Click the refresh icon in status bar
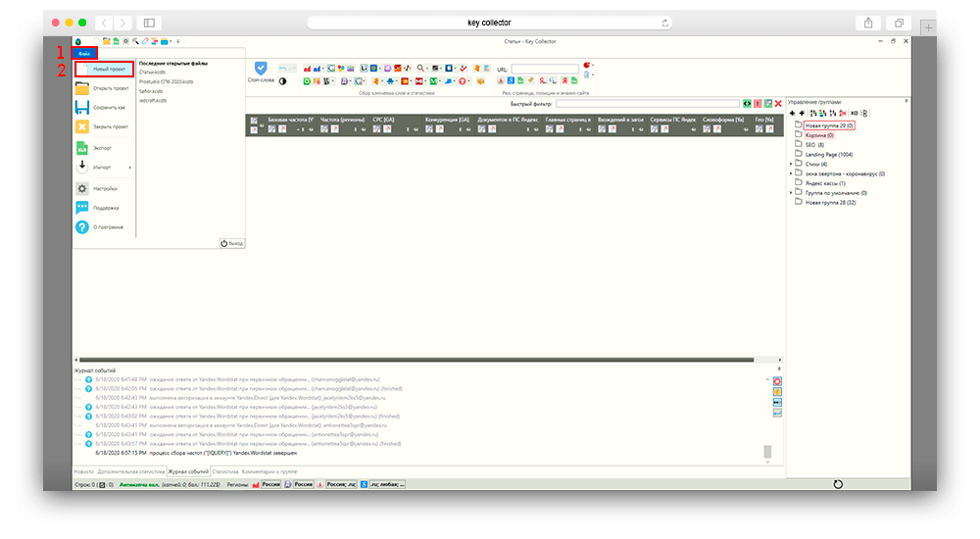This screenshot has width=980, height=539. click(x=838, y=484)
